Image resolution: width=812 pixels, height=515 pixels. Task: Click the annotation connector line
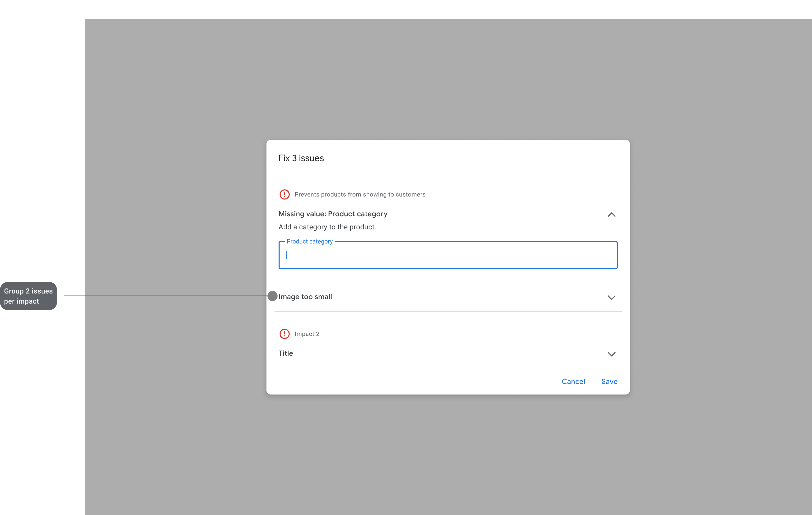pos(165,296)
